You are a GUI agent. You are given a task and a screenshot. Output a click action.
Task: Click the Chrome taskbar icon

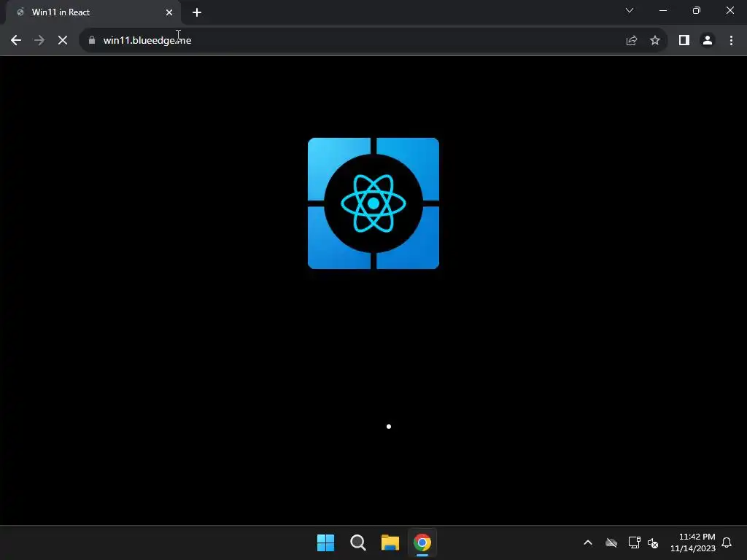(422, 542)
